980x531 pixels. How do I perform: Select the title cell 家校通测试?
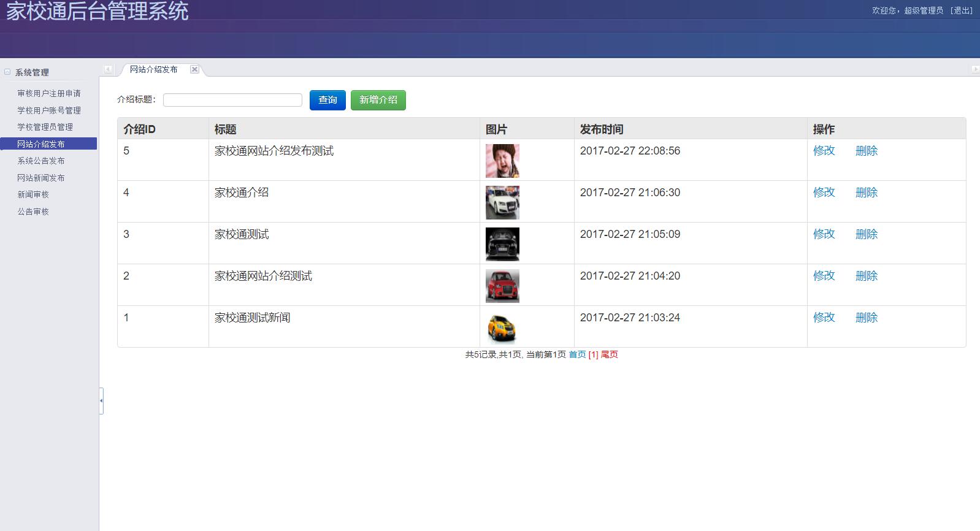tap(242, 234)
